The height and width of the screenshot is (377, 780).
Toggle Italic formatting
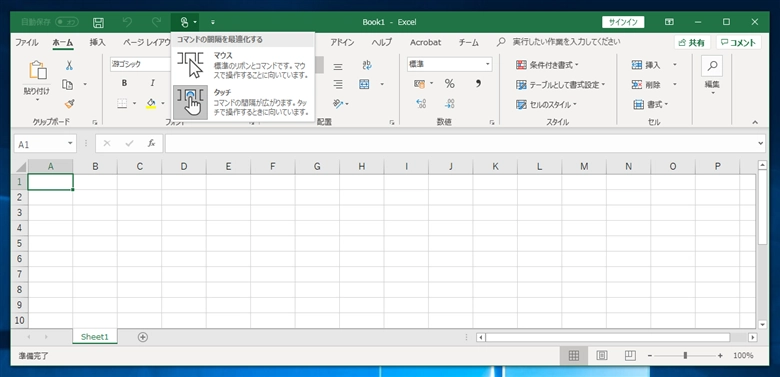[x=153, y=84]
